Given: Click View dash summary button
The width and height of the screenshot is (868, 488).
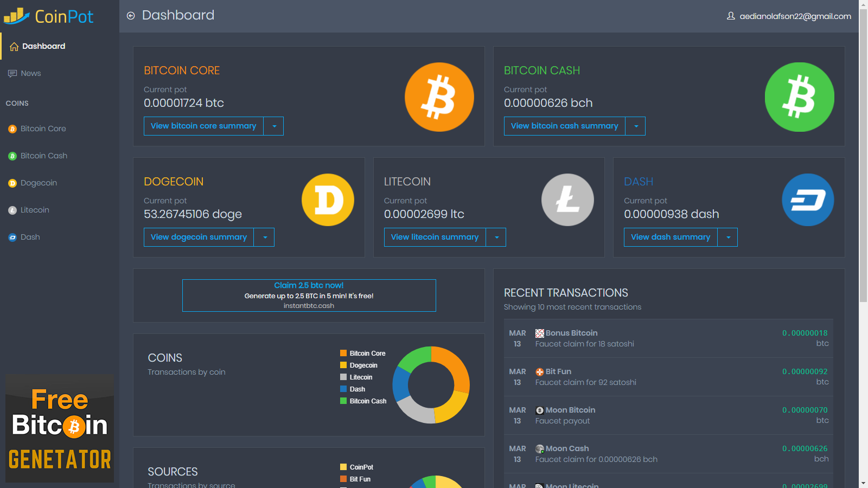Looking at the screenshot, I should click(x=671, y=237).
